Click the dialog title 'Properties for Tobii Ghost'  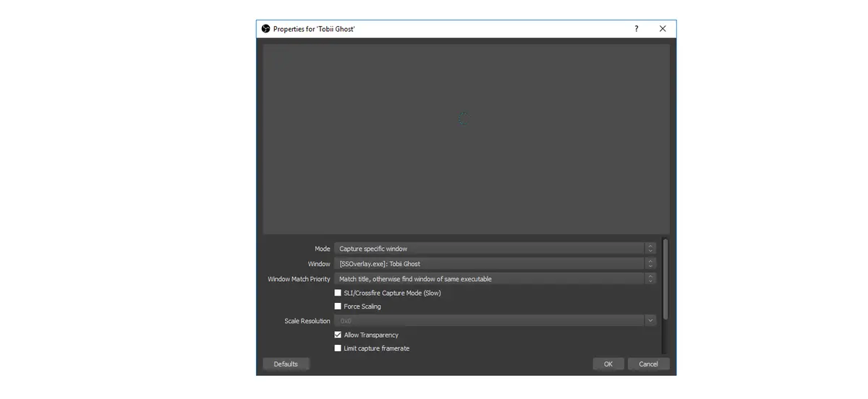314,29
